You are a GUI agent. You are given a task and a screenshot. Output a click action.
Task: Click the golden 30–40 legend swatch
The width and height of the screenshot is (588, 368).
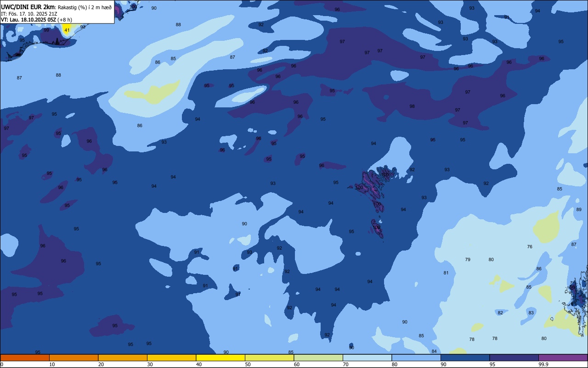pyautogui.click(x=171, y=357)
